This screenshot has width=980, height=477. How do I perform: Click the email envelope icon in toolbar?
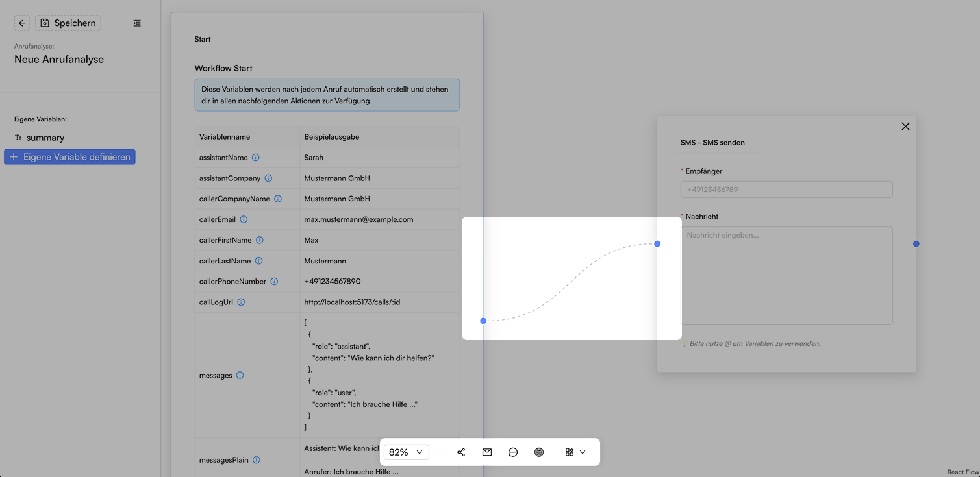[487, 452]
